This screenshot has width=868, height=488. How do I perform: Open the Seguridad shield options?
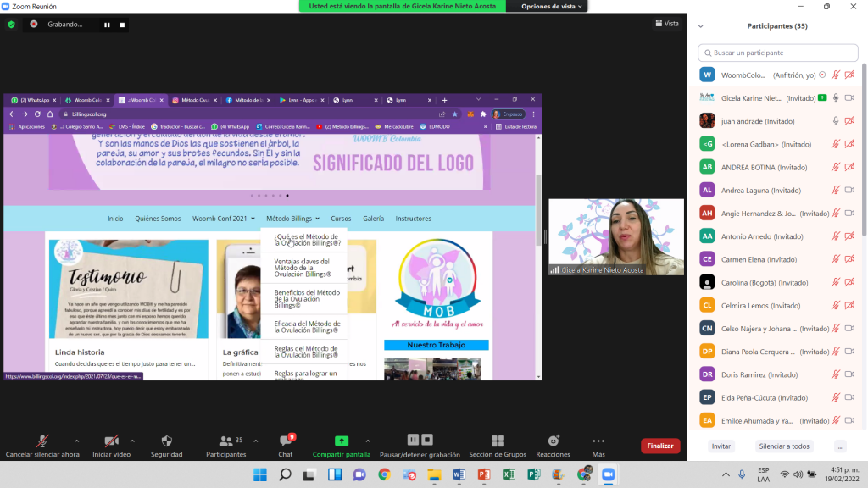pyautogui.click(x=167, y=446)
